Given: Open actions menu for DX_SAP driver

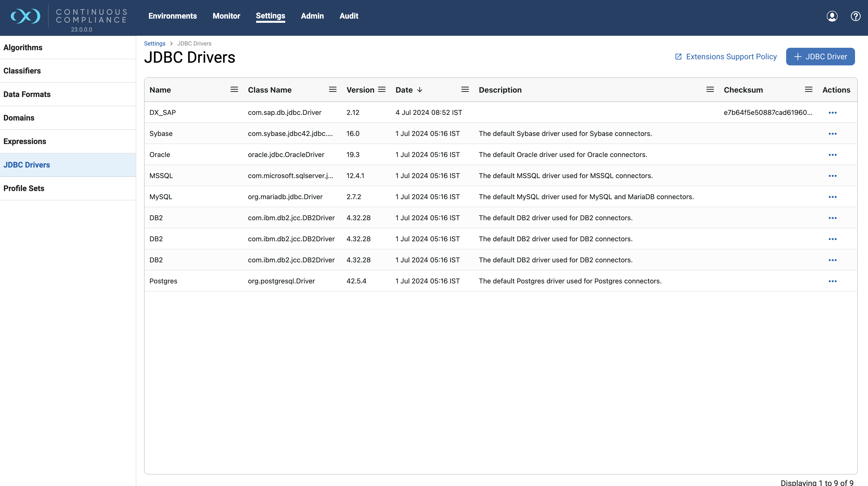Looking at the screenshot, I should pyautogui.click(x=833, y=112).
